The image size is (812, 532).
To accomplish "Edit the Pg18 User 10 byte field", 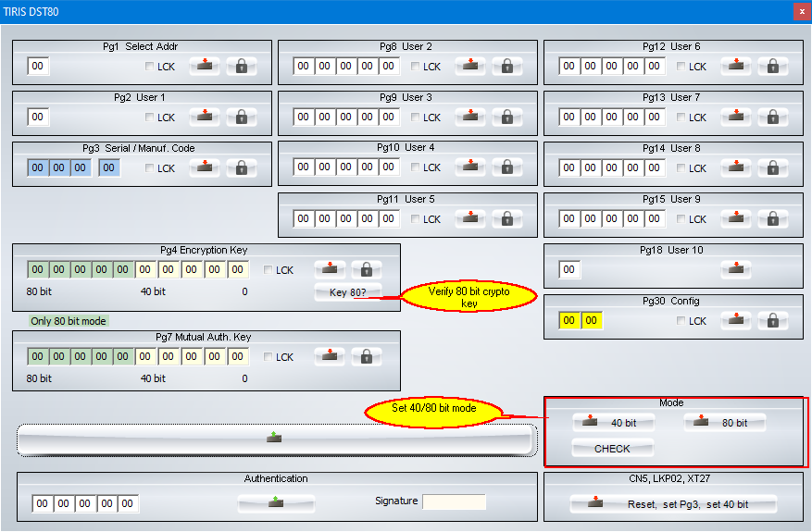I will (569, 269).
